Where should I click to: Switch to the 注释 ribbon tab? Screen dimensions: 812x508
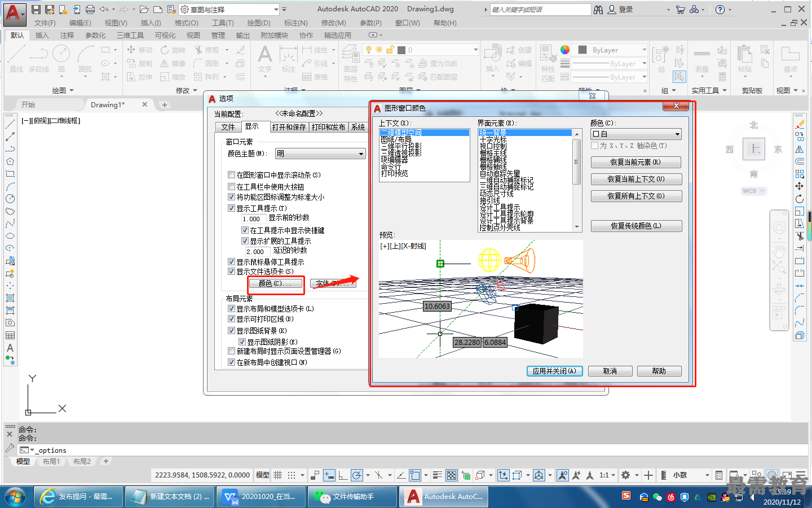click(67, 36)
